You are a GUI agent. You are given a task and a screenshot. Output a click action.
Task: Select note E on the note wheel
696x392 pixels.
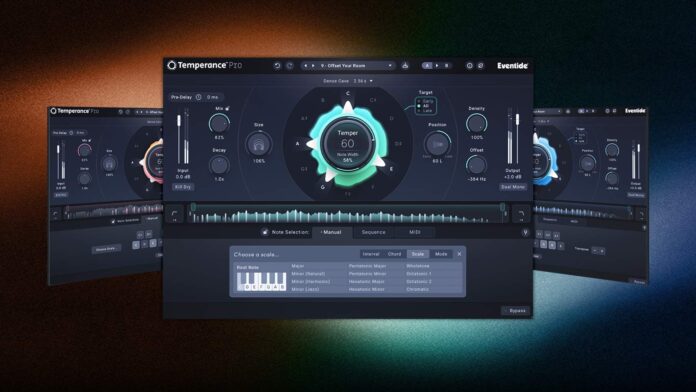(391, 169)
